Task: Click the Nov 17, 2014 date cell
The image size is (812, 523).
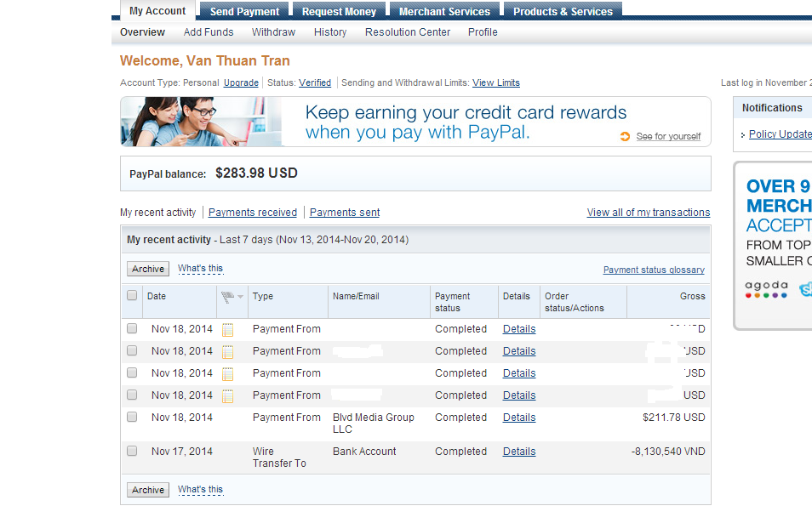Action: pyautogui.click(x=182, y=452)
